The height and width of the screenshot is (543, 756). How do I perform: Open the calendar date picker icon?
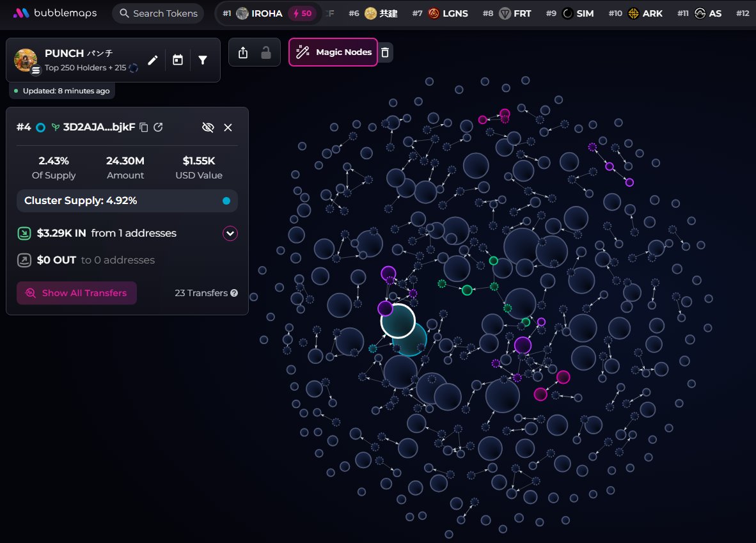click(178, 60)
